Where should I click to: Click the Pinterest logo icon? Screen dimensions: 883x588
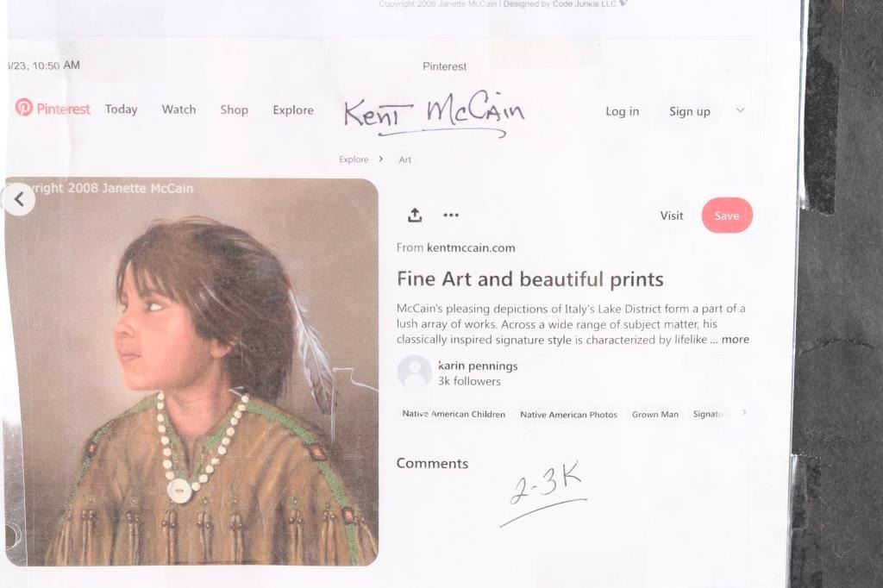(x=24, y=108)
